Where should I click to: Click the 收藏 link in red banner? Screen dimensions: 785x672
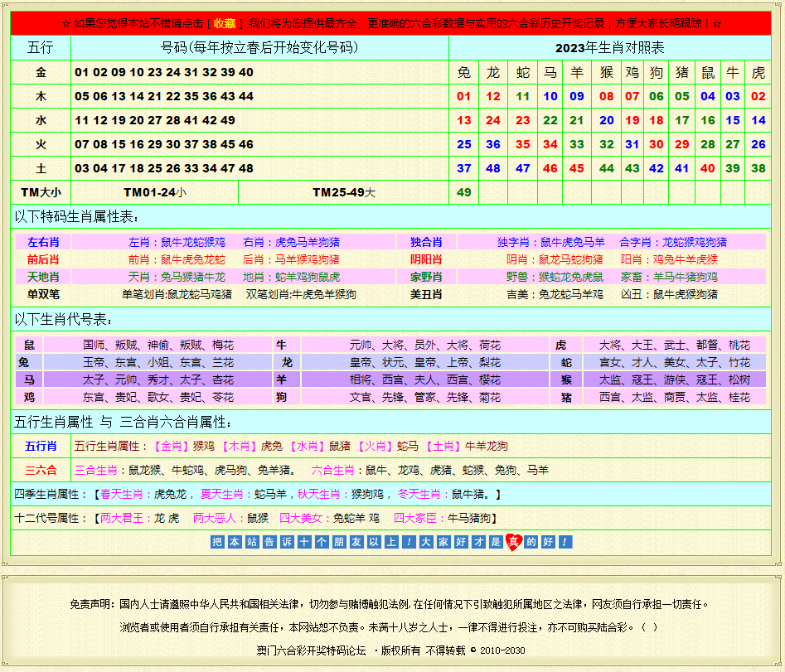point(224,23)
